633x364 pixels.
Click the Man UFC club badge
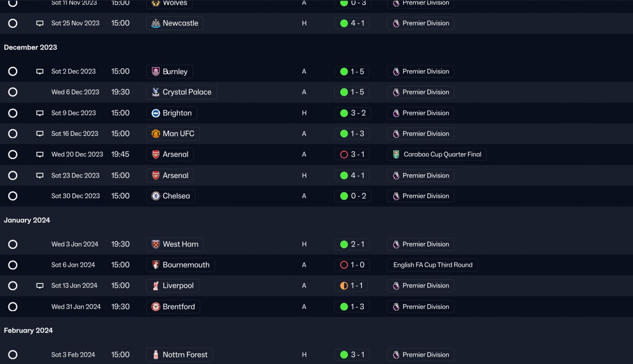click(156, 134)
